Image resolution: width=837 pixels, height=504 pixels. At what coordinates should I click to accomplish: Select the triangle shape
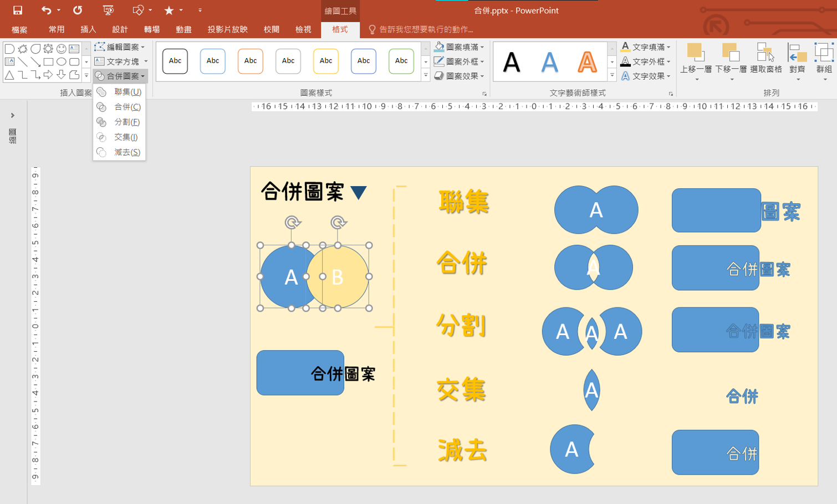9,74
